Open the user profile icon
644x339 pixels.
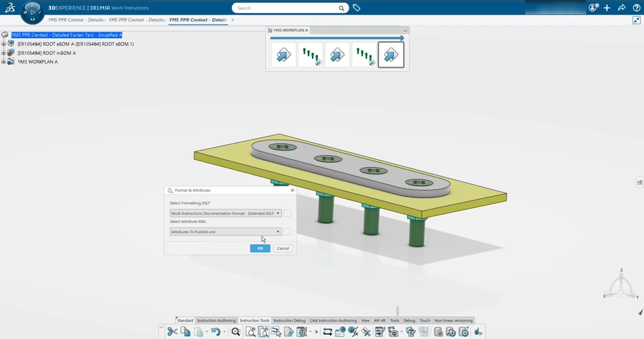[x=592, y=8]
